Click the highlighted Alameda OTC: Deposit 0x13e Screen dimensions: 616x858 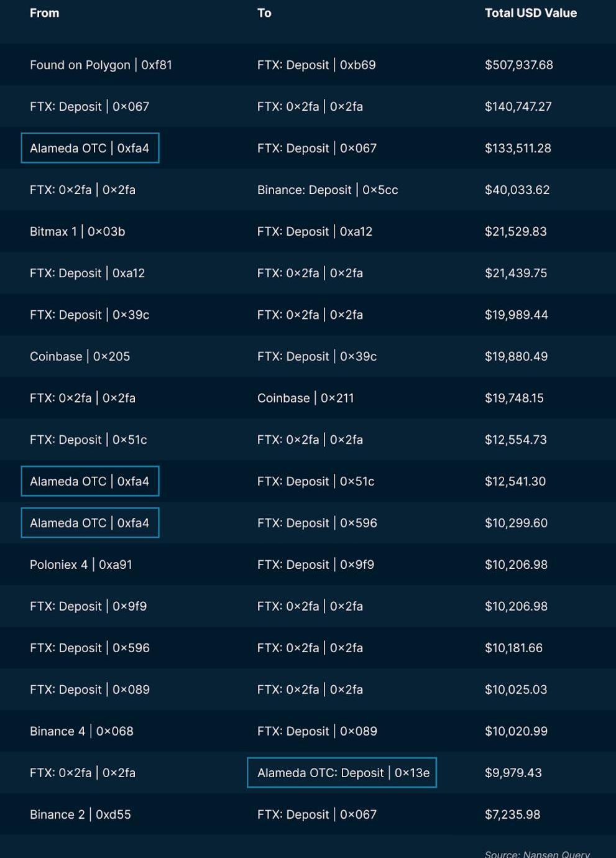(x=343, y=773)
